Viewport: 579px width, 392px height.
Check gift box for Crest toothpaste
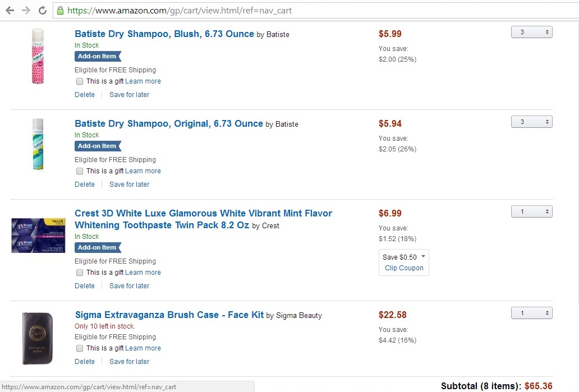point(80,273)
